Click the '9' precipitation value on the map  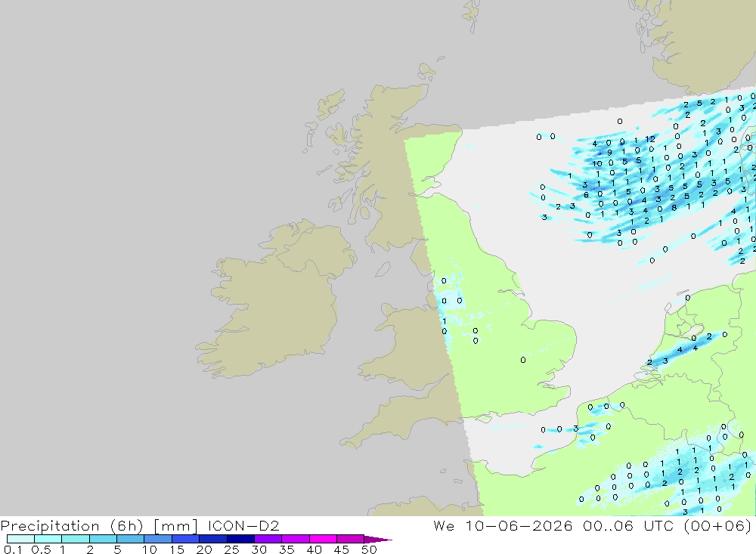tap(610, 153)
